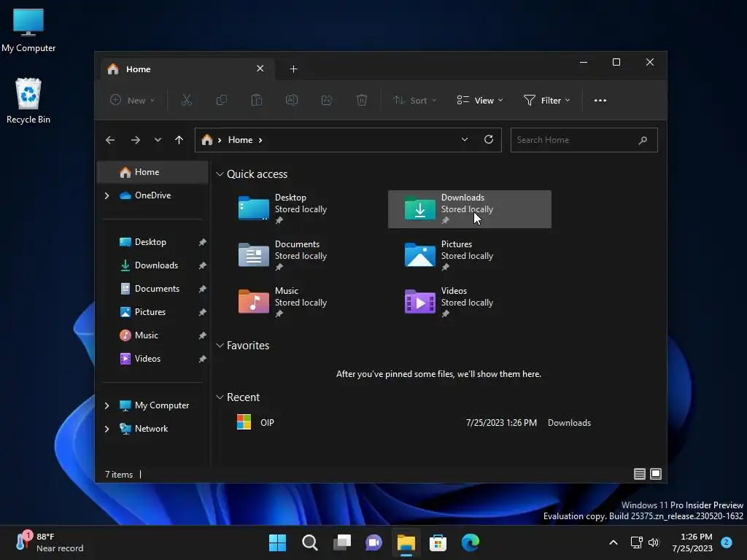The height and width of the screenshot is (560, 747).
Task: Open the View options dropdown
Action: click(480, 101)
